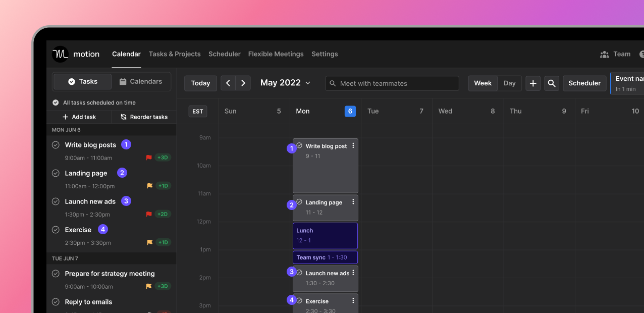The height and width of the screenshot is (313, 644).
Task: Open three-dot menu on Write blog post event
Action: click(x=353, y=145)
